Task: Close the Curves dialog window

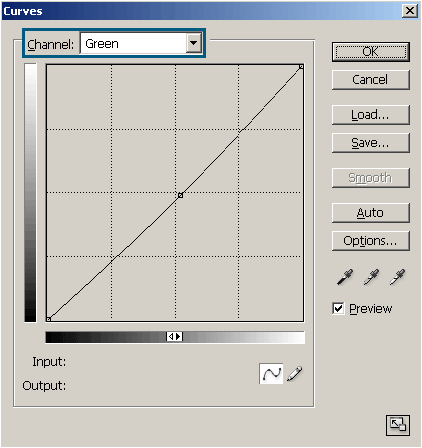Action: [x=410, y=11]
